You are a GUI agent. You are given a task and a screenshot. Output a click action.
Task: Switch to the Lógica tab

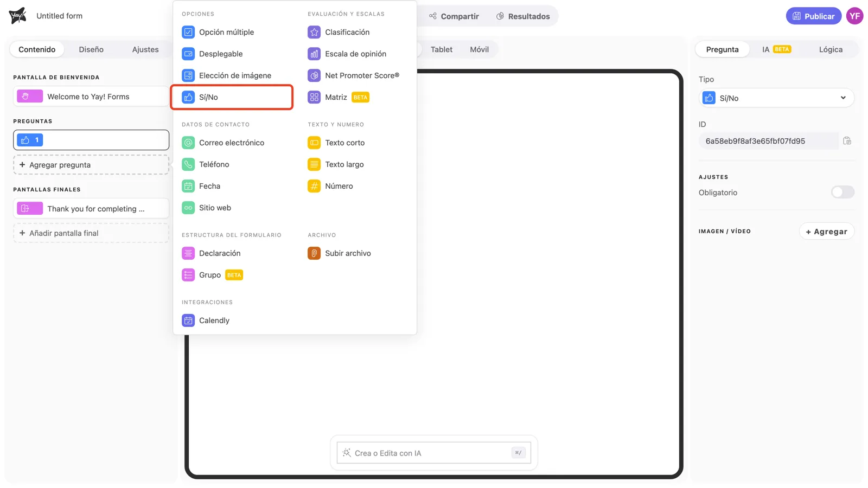point(831,49)
